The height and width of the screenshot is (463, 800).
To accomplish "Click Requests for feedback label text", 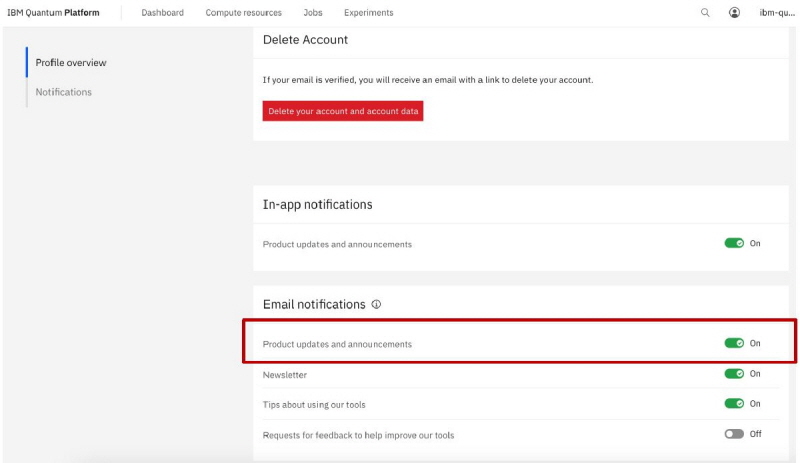I will click(x=358, y=435).
